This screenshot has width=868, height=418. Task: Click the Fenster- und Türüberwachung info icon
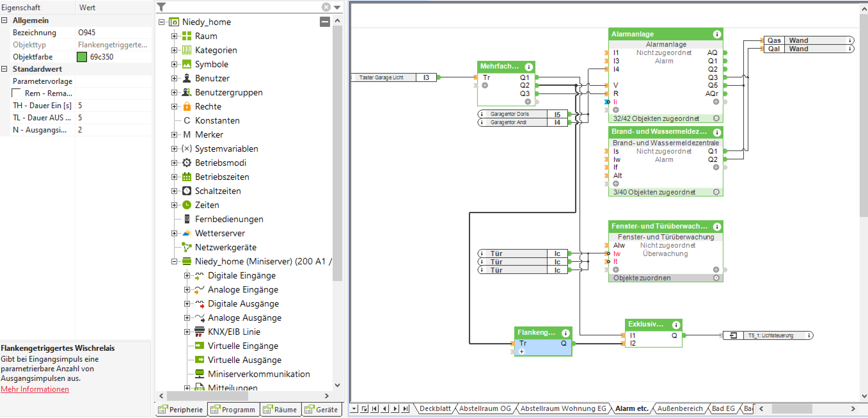[717, 227]
